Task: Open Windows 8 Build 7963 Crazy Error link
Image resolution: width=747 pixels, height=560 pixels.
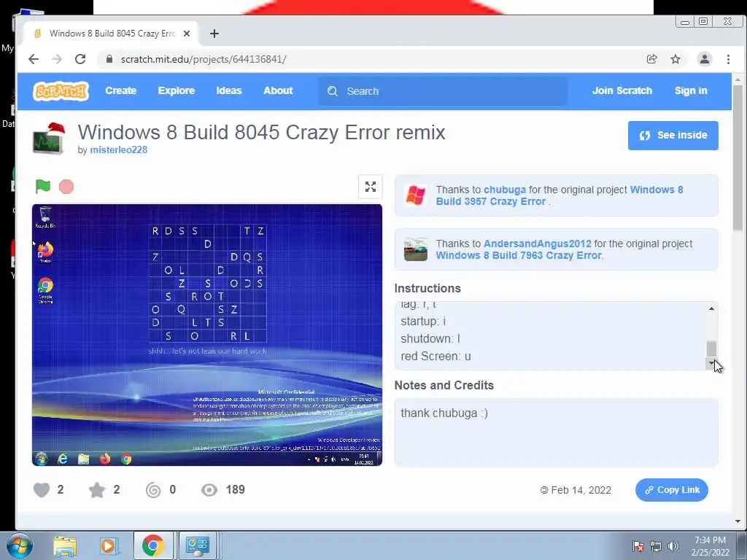Action: [519, 255]
